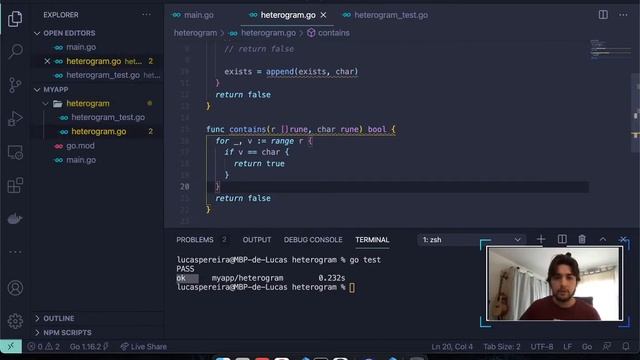Change language mode Go in status bar

(x=587, y=347)
